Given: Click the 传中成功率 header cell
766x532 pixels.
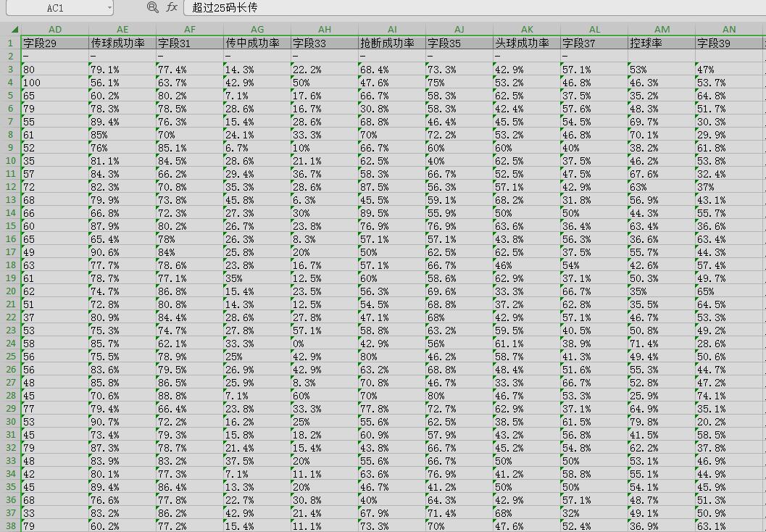Looking at the screenshot, I should [x=257, y=43].
